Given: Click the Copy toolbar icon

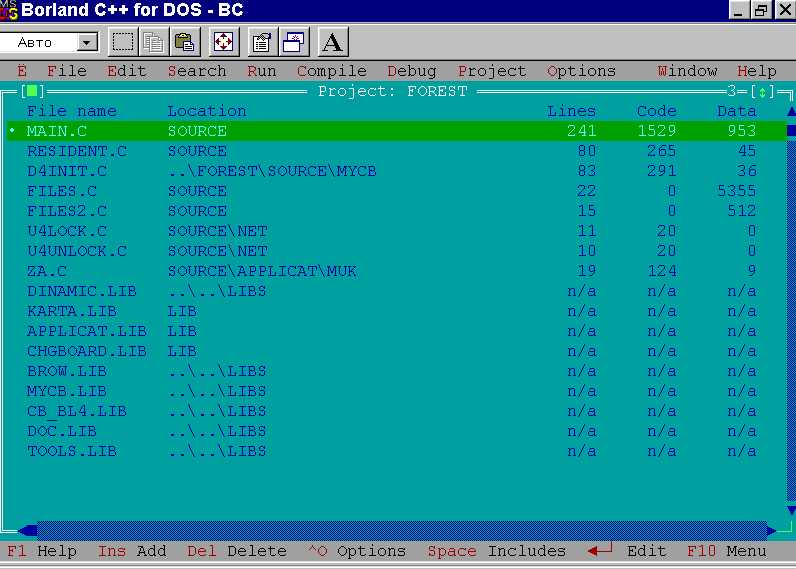Looking at the screenshot, I should point(153,42).
